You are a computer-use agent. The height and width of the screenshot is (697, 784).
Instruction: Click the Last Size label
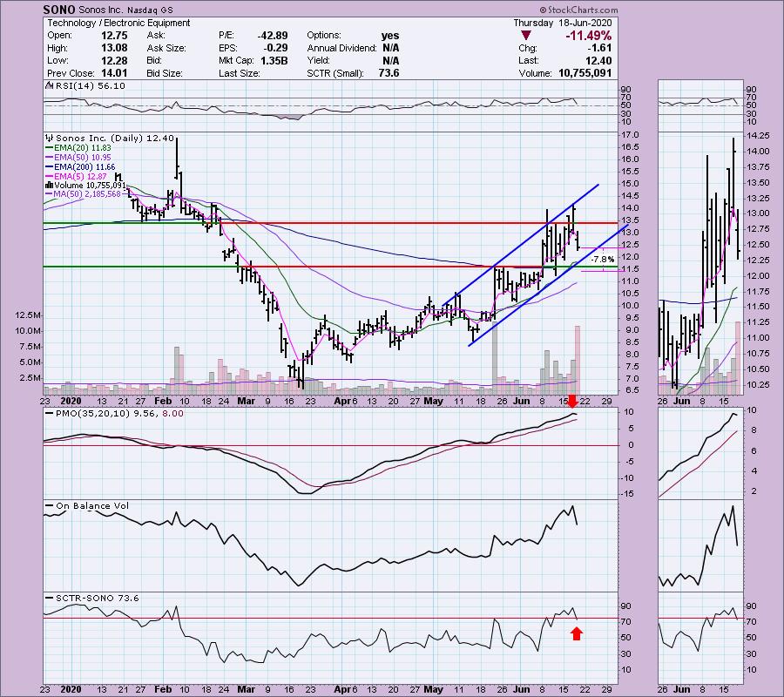tap(239, 73)
